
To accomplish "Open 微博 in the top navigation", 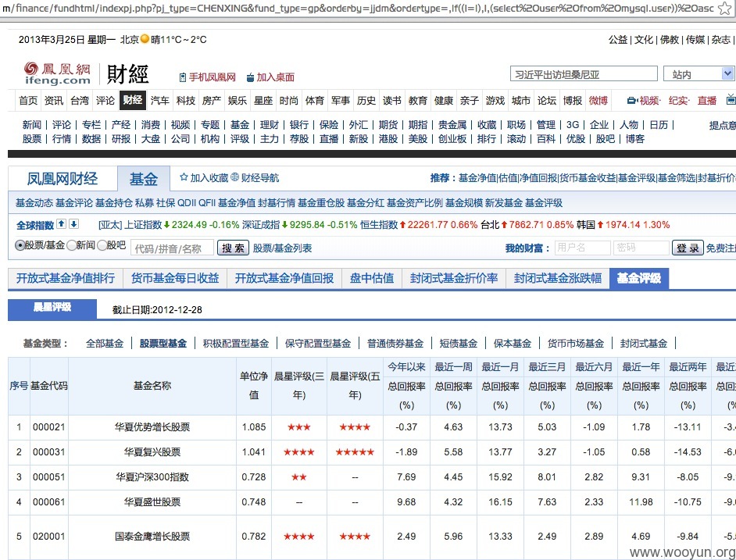I will (x=598, y=101).
